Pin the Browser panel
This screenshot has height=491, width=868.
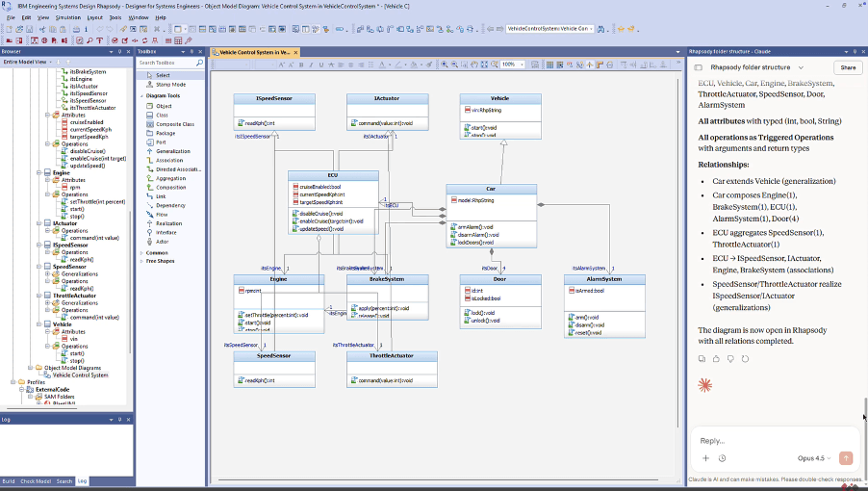click(x=119, y=51)
